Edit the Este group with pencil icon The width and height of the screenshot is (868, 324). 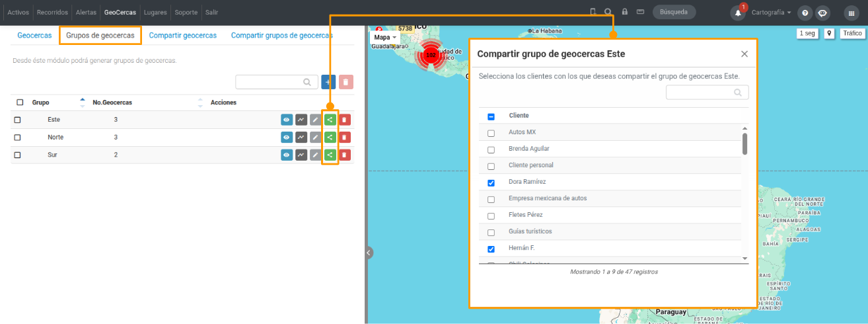pos(316,120)
